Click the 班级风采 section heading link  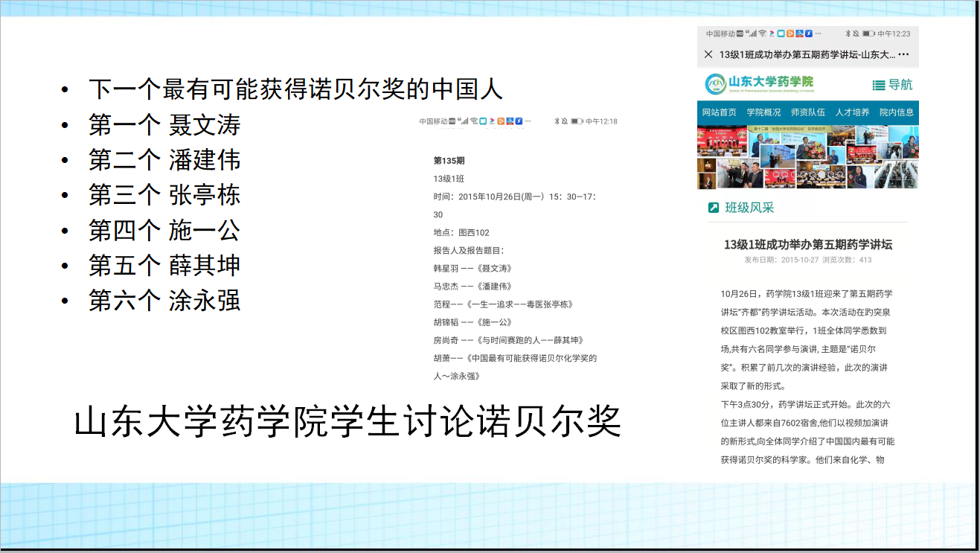click(x=749, y=208)
